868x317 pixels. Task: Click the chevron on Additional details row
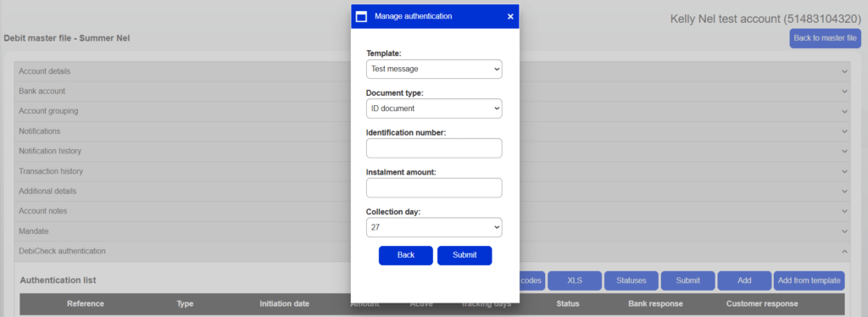tap(844, 192)
